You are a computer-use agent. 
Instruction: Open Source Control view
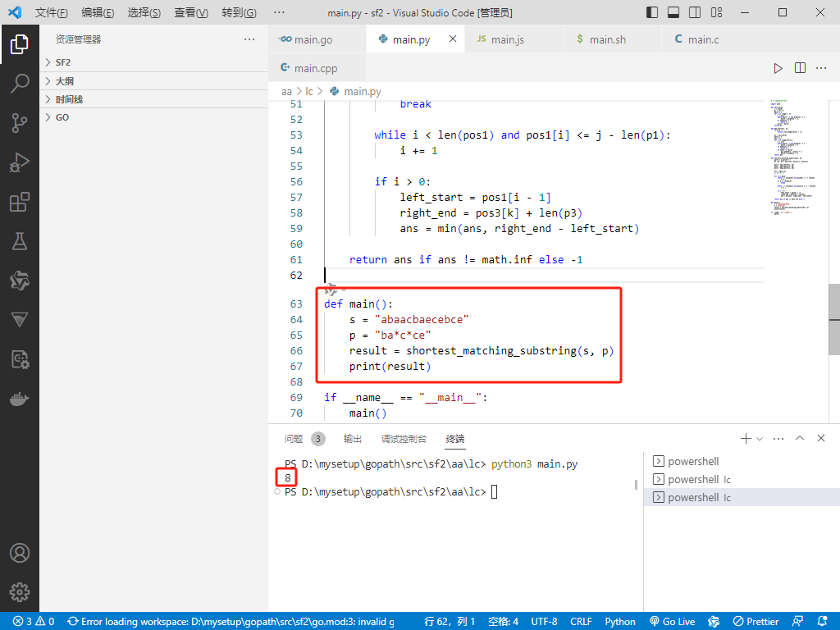tap(20, 123)
